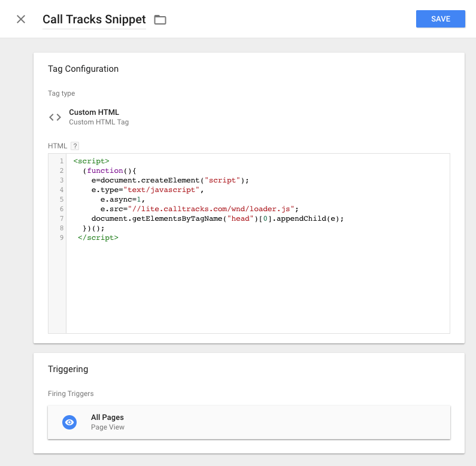Click the getElementsByTagName appendChild line
476x466 pixels.
coord(217,219)
